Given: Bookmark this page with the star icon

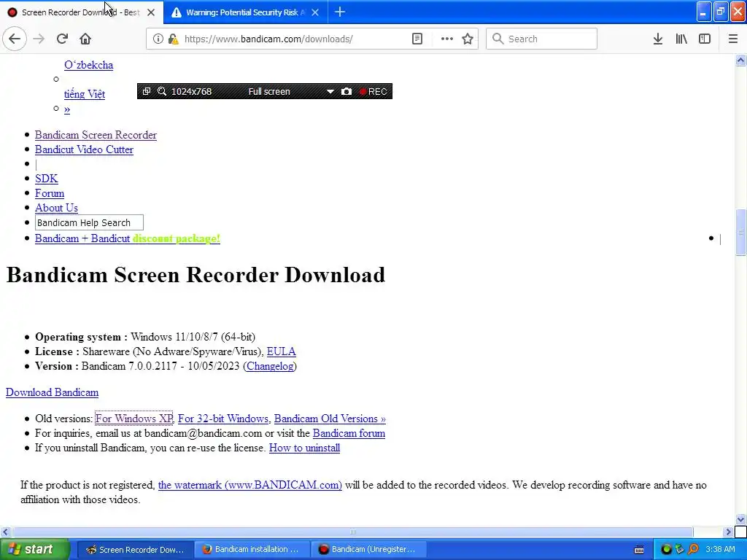Looking at the screenshot, I should click(x=468, y=39).
